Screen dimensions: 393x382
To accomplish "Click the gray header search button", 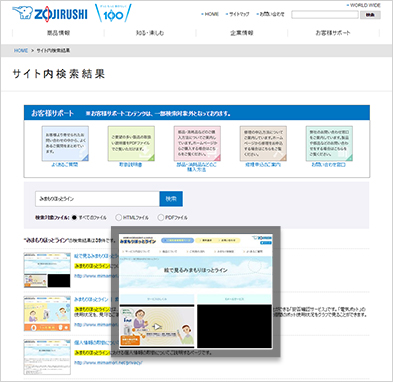I will point(370,15).
